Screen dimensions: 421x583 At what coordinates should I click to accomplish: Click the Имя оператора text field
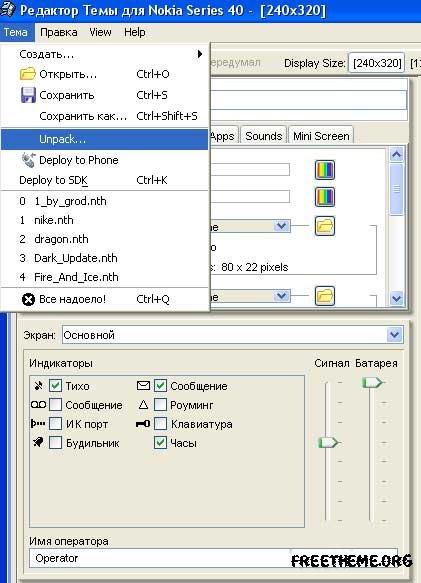pos(213,558)
